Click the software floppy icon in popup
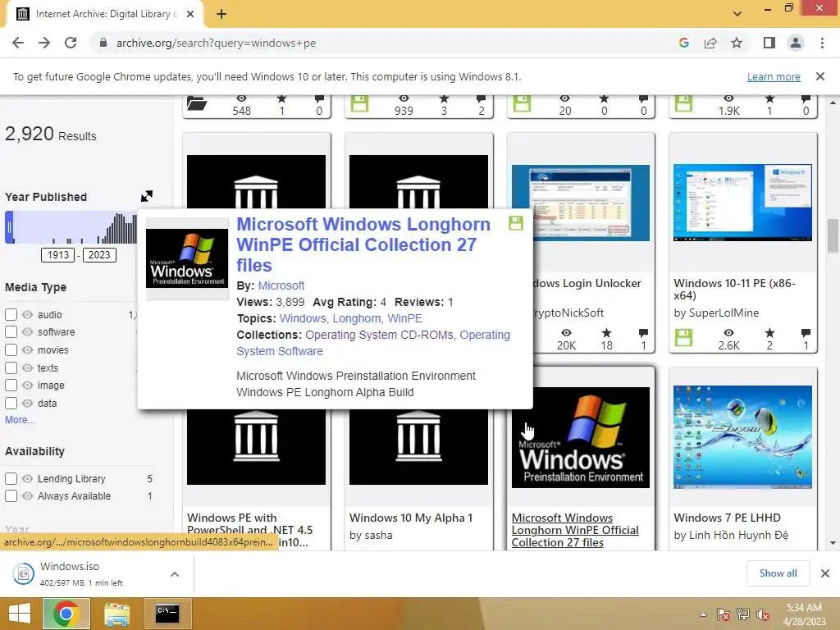Image resolution: width=840 pixels, height=630 pixels. click(x=516, y=223)
